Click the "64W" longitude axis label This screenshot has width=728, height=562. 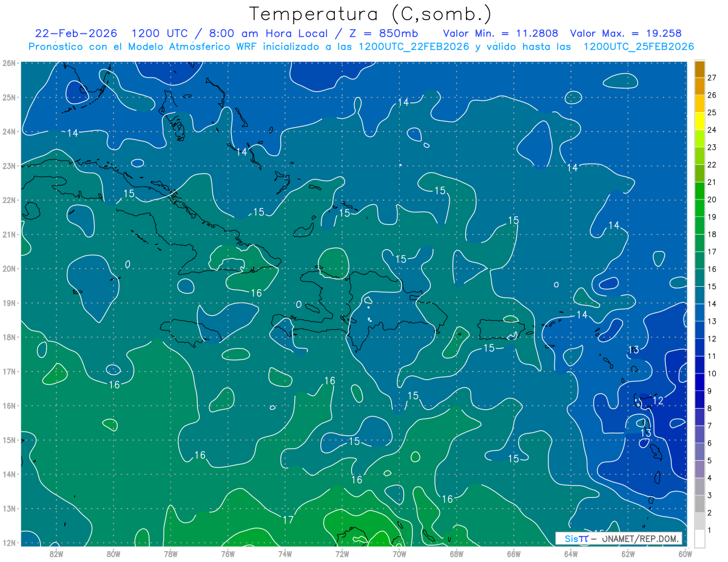click(571, 553)
